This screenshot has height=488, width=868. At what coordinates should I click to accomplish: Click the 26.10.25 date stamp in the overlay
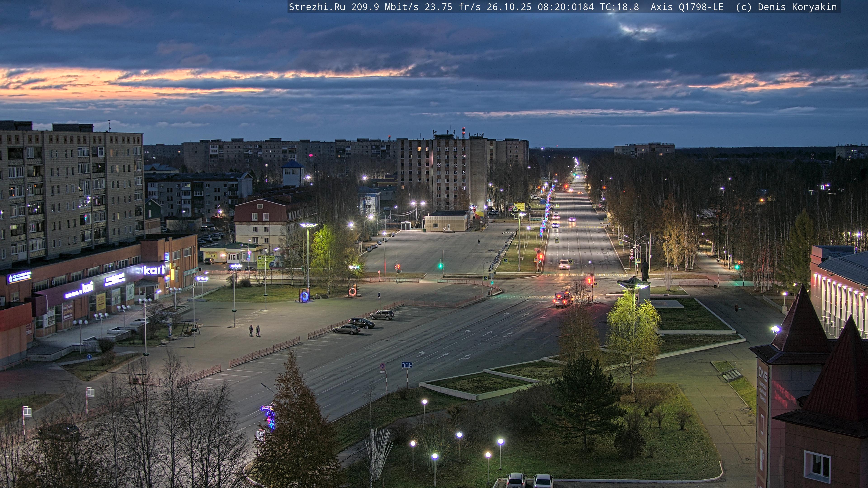tap(509, 7)
